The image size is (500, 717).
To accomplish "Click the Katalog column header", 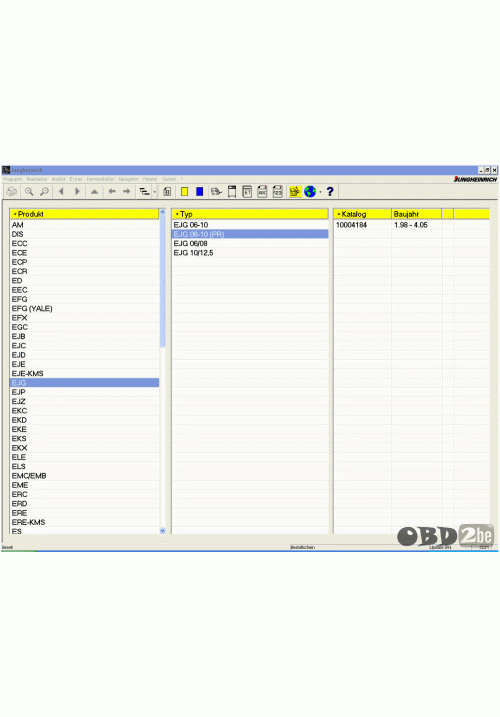I will coord(362,214).
